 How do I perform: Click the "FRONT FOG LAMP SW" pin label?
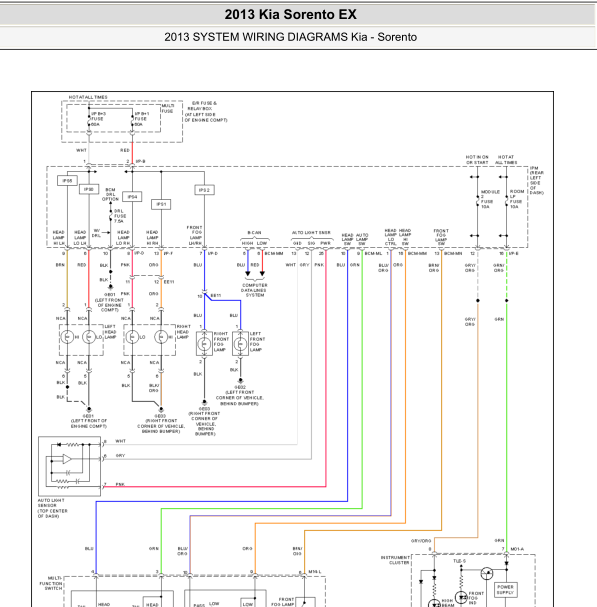click(x=441, y=237)
